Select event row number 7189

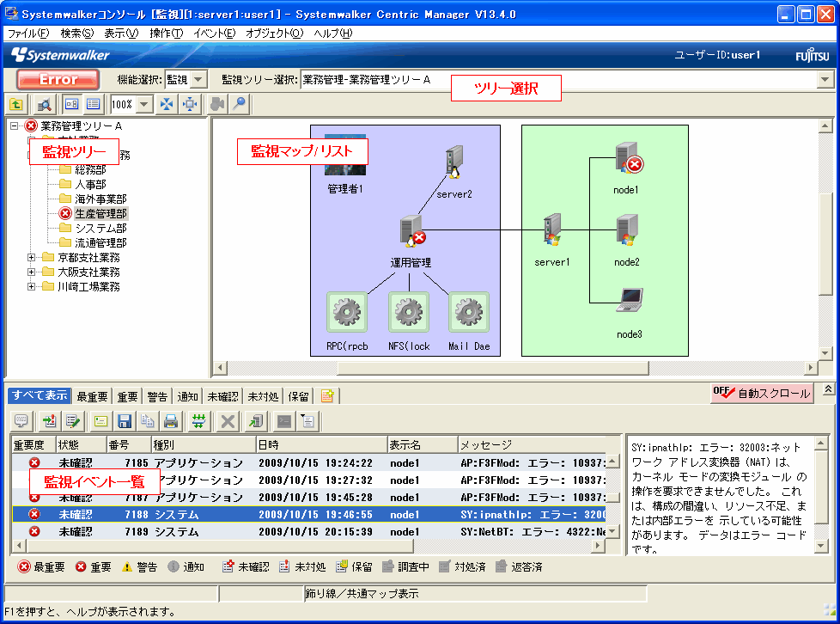(308, 532)
